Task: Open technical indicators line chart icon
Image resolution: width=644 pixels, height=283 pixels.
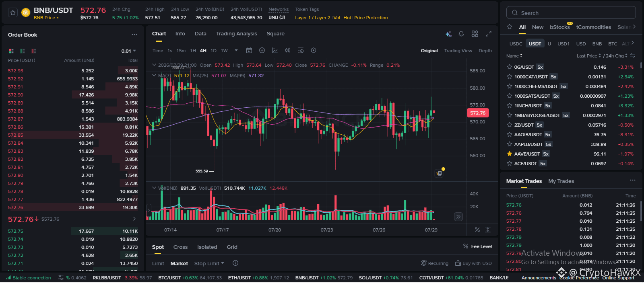Action: 275,50
